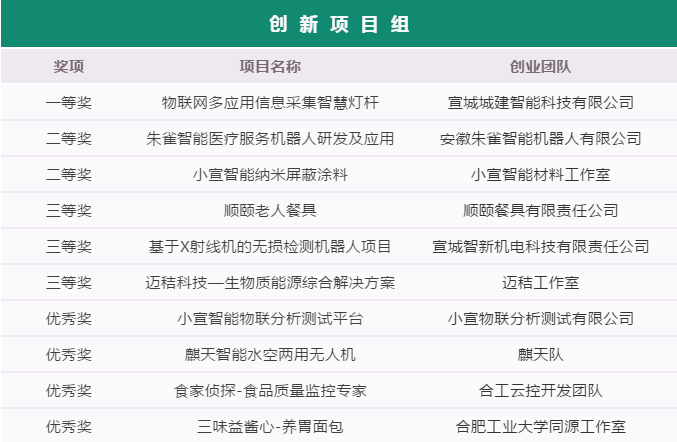The width and height of the screenshot is (677, 442).
Task: Click team 宣城城建智能科技有限公司
Action: (x=541, y=103)
